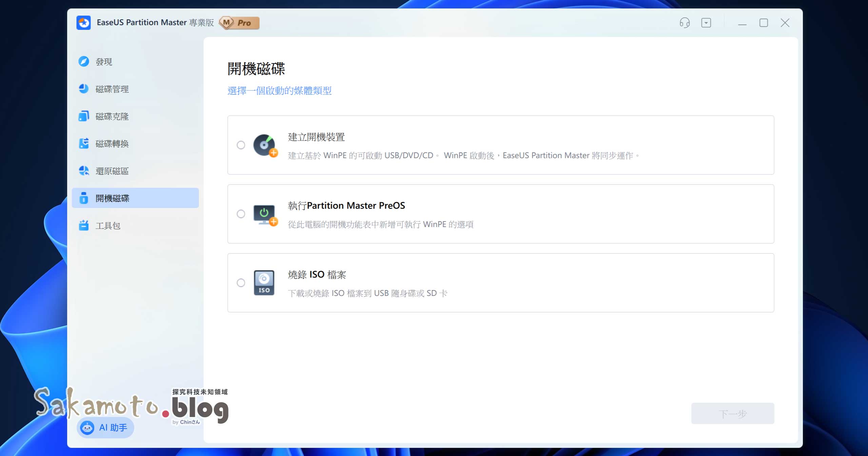Screen dimensions: 868x456
Task: Click the 下載或燒錄 ISO 檔案 description text
Action: click(368, 293)
